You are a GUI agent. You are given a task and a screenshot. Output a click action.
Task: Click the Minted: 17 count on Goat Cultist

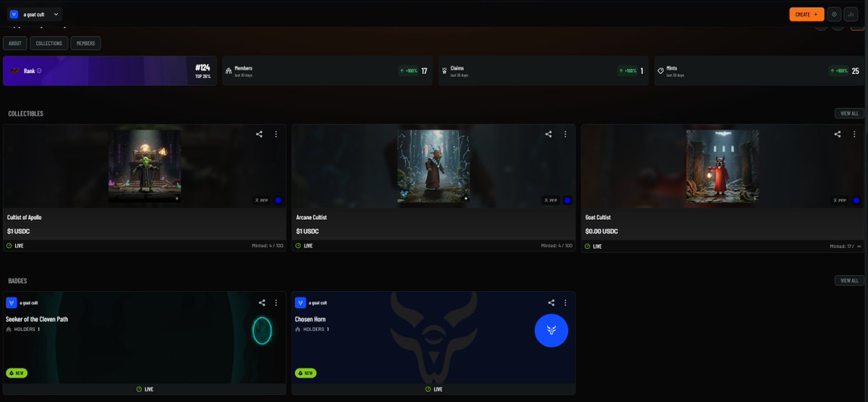846,246
